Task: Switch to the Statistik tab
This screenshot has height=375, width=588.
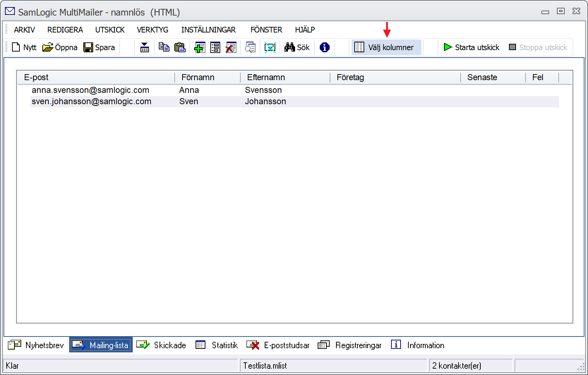Action: [x=217, y=345]
